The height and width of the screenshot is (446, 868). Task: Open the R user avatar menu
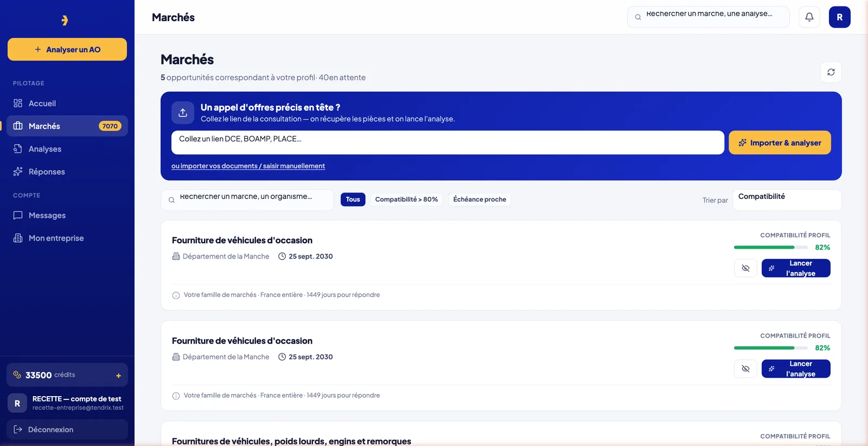[x=839, y=17]
